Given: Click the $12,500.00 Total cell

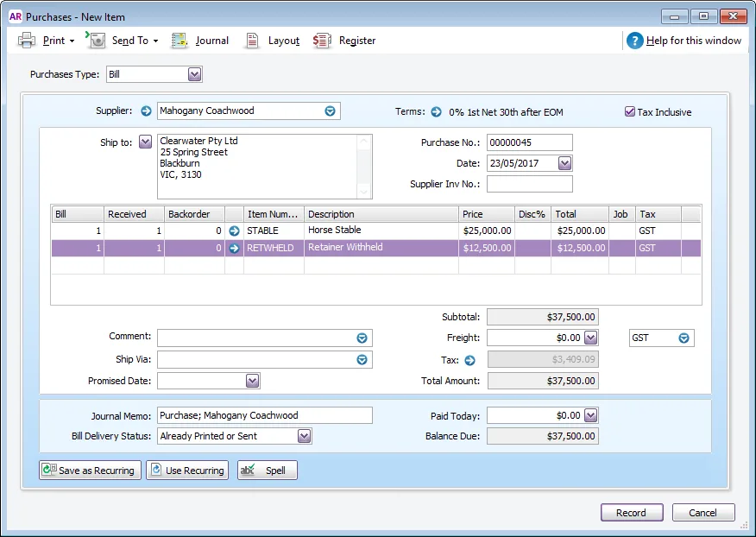Looking at the screenshot, I should click(580, 248).
